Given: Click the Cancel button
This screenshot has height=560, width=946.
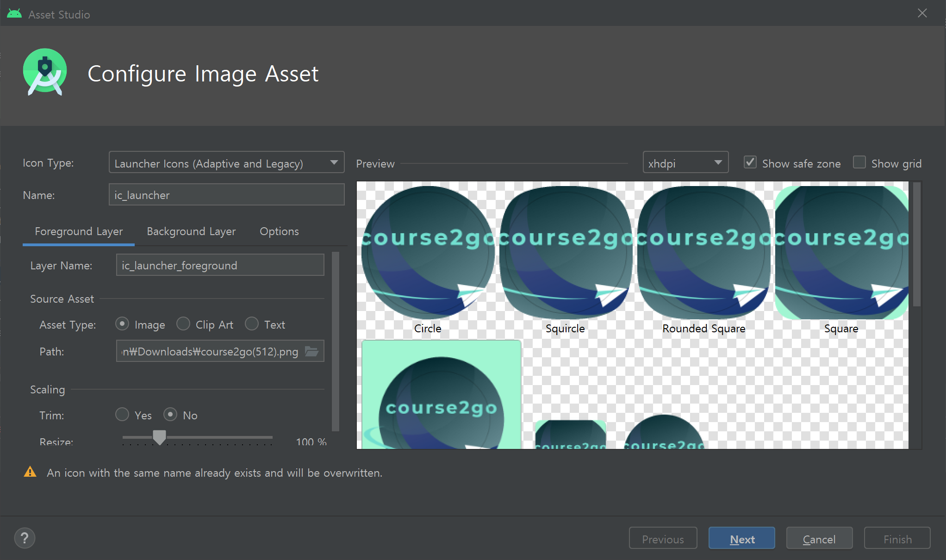Looking at the screenshot, I should click(819, 539).
